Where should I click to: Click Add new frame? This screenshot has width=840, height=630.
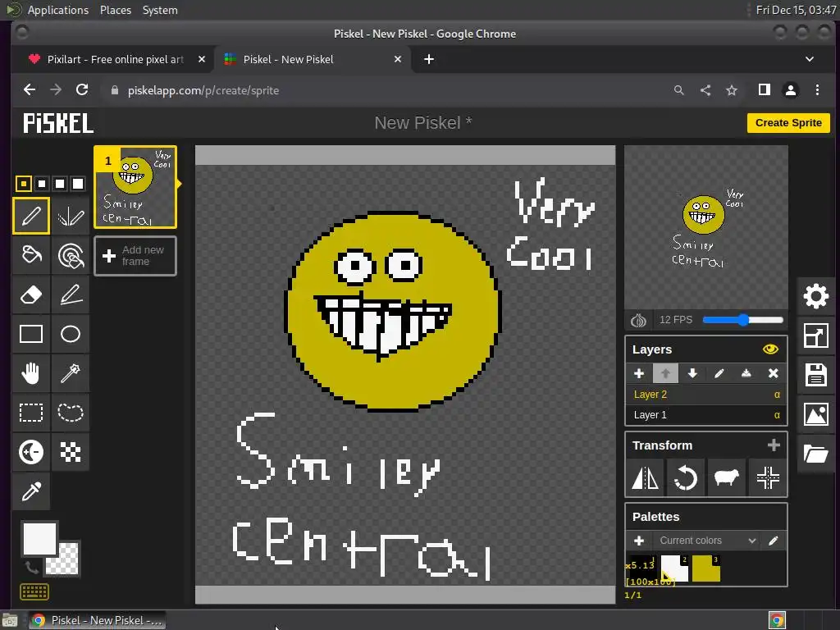(135, 256)
